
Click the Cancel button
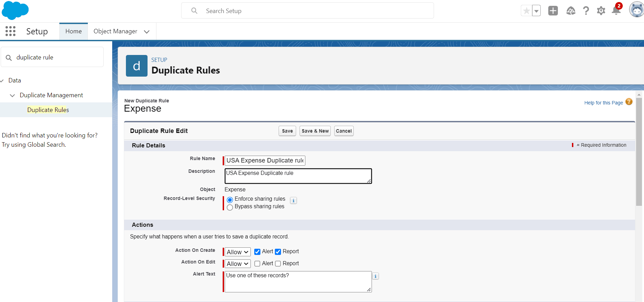344,131
